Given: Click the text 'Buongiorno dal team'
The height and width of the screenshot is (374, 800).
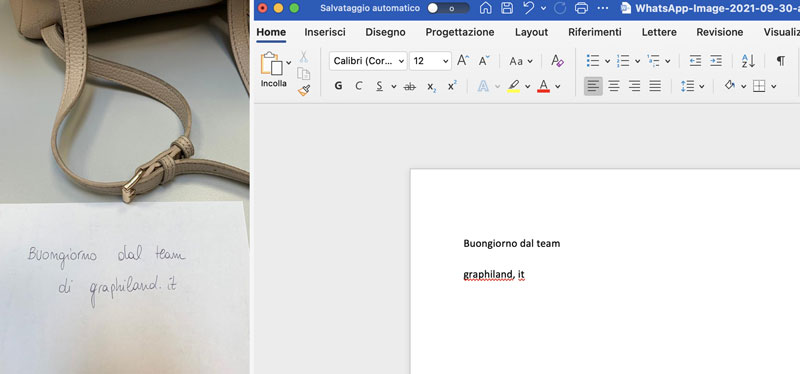Looking at the screenshot, I should pyautogui.click(x=511, y=243).
